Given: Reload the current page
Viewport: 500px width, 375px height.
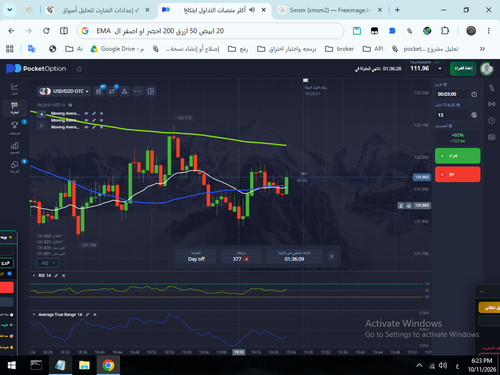Looking at the screenshot, I should click(46, 31).
